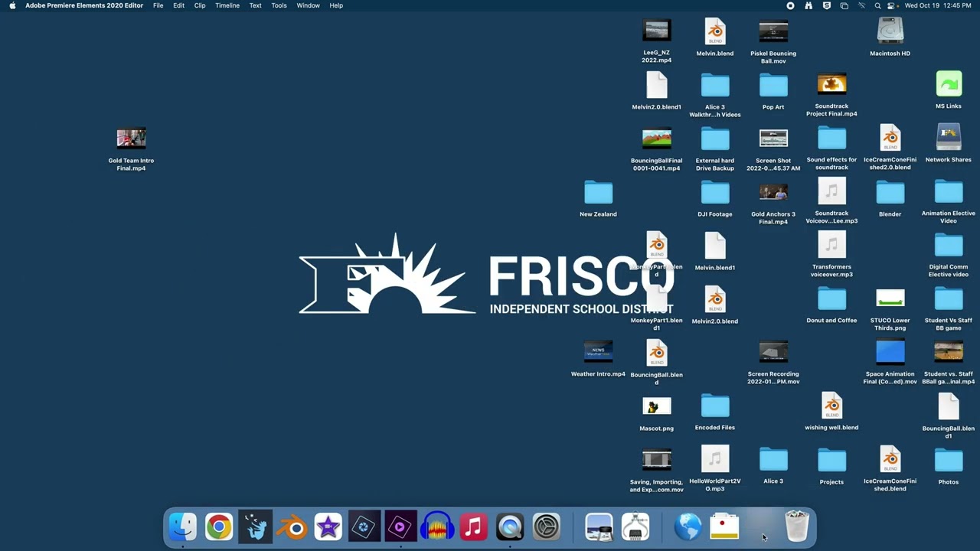Open the Clip menu

200,5
